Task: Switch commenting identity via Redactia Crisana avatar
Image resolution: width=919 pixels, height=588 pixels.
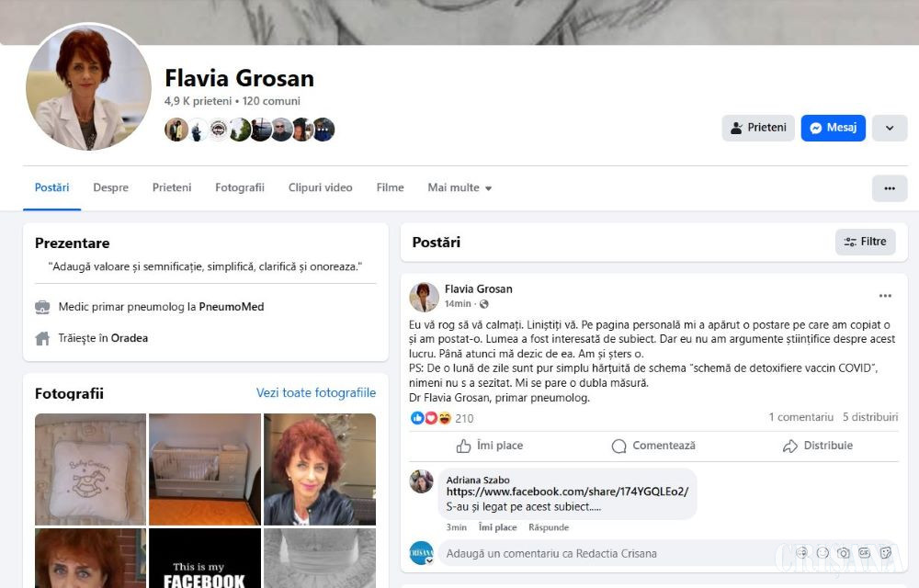Action: [422, 553]
